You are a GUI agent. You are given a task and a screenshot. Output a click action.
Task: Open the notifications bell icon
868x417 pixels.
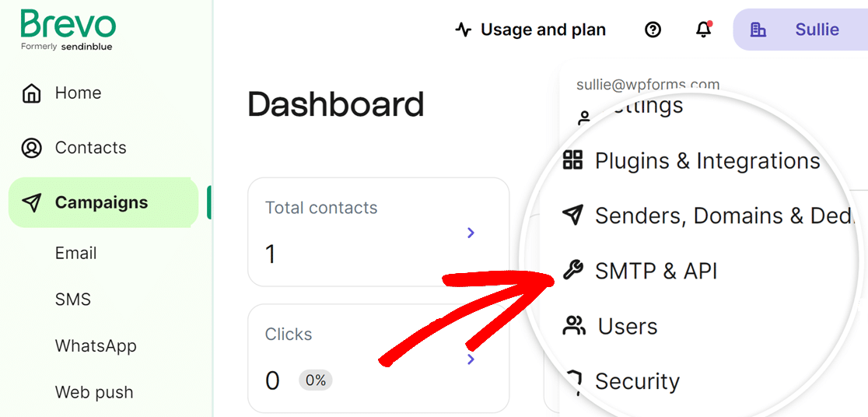[x=704, y=30]
